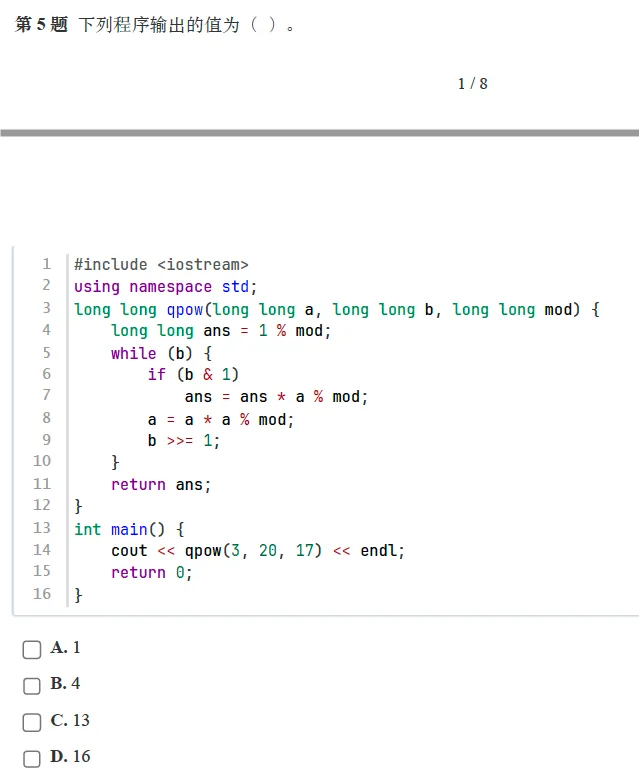Click code line 'ans = ans * a % mod;'
This screenshot has height=779, width=639.
point(276,397)
